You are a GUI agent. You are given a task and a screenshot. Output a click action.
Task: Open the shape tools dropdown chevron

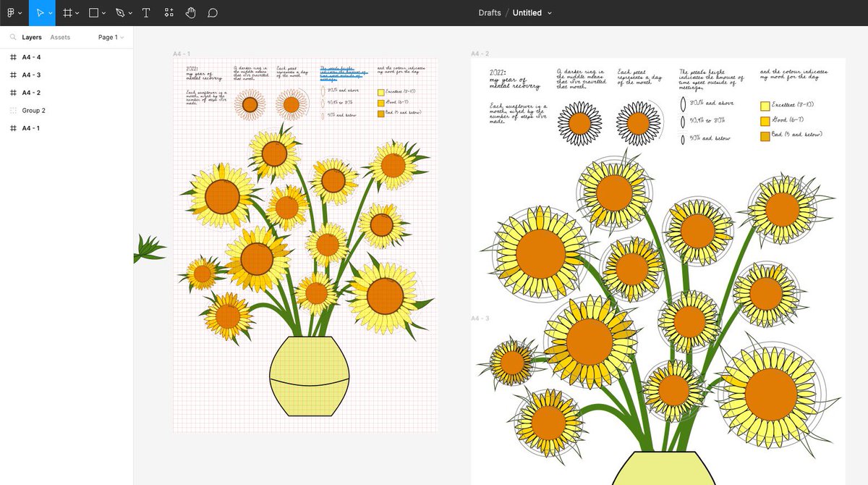click(104, 13)
